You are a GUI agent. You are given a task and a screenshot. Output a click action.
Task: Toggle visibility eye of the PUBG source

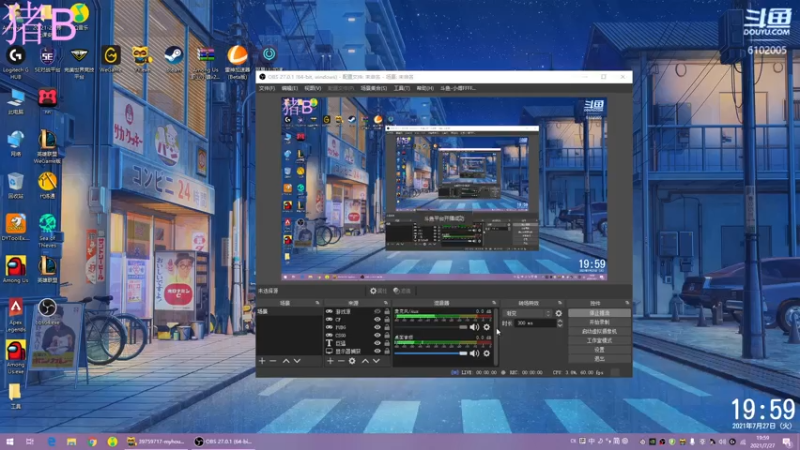378,327
